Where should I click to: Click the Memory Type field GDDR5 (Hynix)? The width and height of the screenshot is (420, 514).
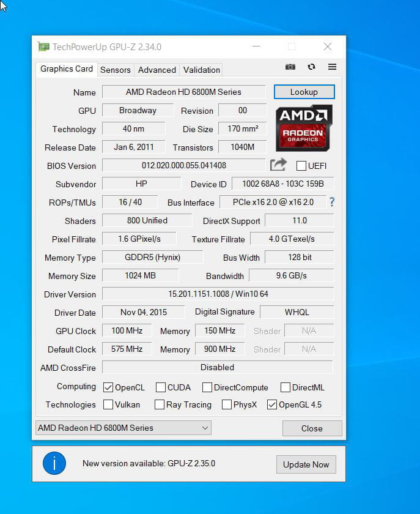(x=153, y=257)
